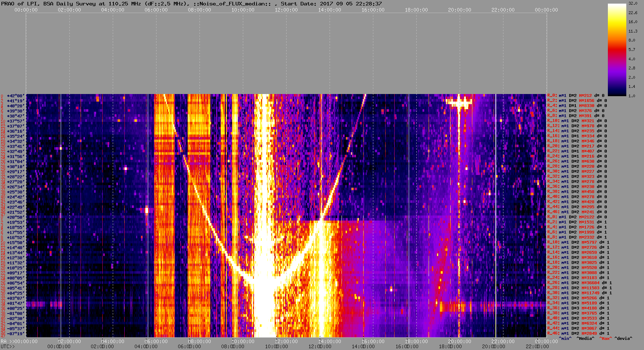Click the row stats with 'M=630'

click(577, 161)
